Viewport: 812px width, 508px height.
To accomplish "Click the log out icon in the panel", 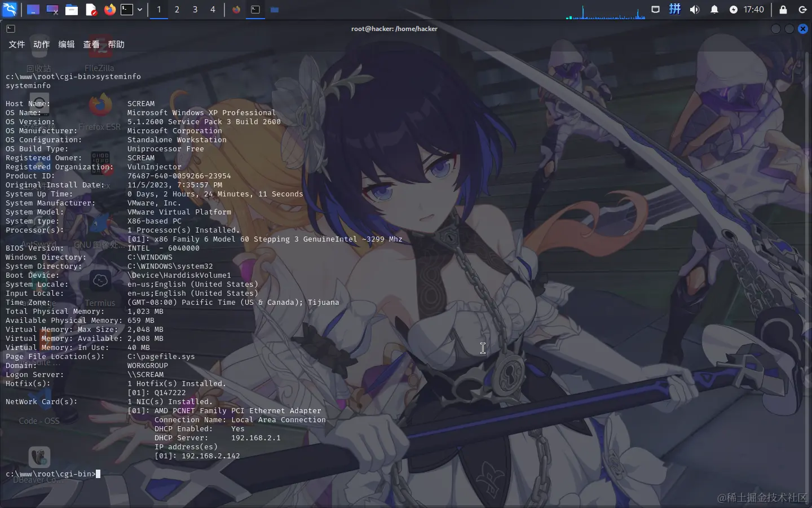I will click(x=803, y=10).
